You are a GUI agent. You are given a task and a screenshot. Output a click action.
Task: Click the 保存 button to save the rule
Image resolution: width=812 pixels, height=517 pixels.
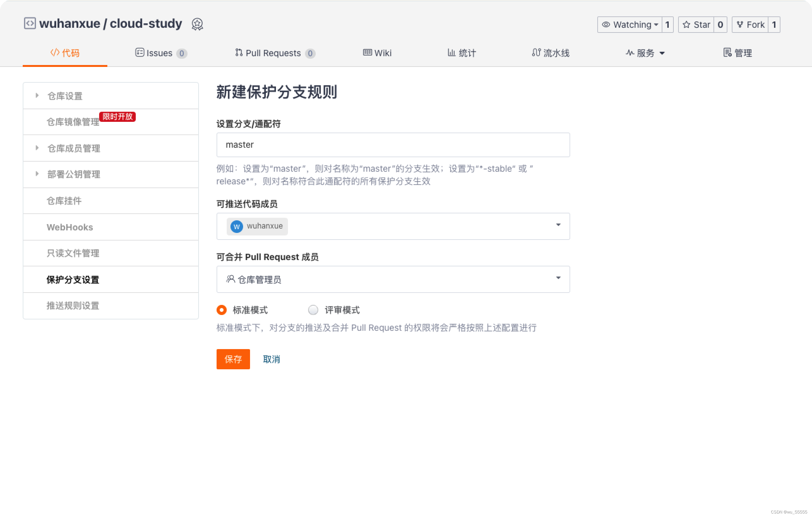233,359
